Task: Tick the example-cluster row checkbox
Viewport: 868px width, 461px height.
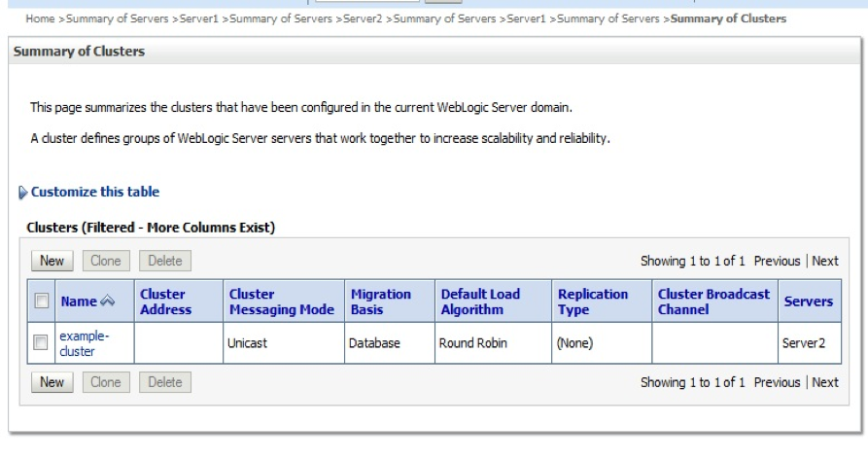Action: pos(41,342)
